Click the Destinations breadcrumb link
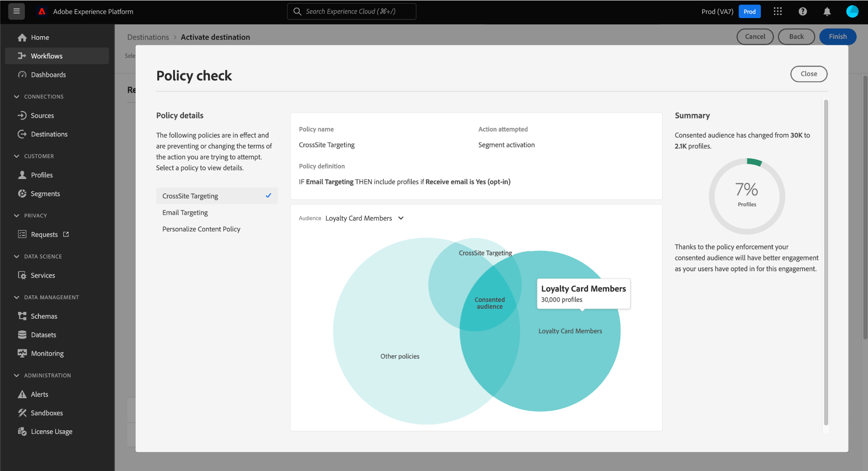The height and width of the screenshot is (471, 868). (148, 37)
